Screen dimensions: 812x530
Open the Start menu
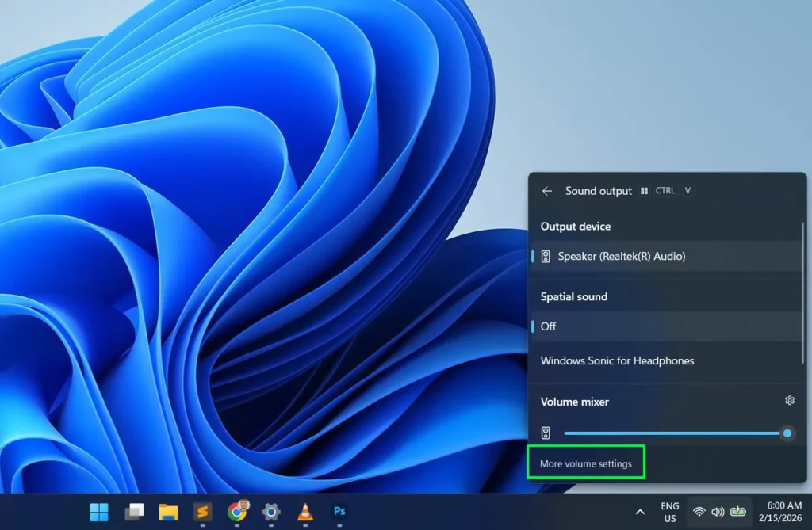(98, 513)
